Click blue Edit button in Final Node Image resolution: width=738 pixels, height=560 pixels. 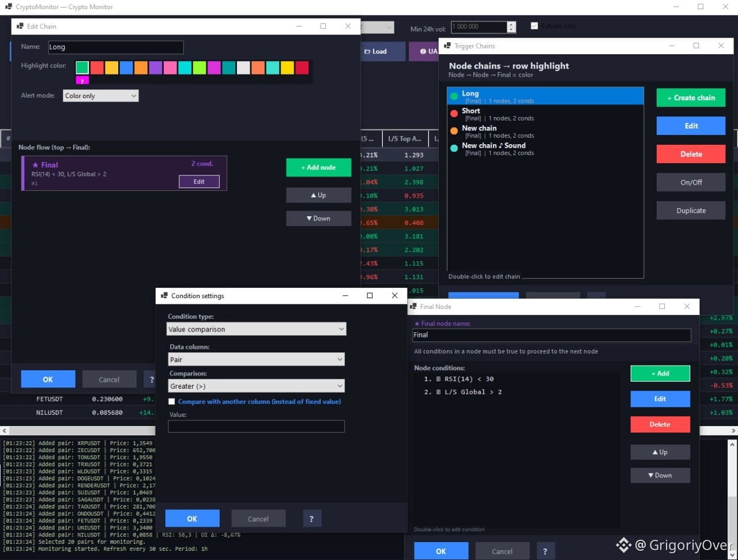660,399
